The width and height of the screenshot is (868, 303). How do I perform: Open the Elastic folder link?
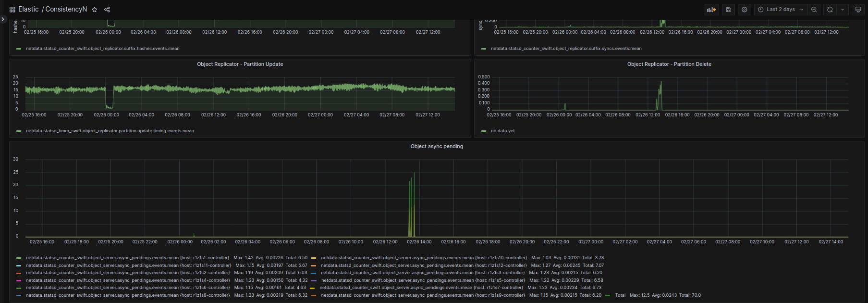28,10
